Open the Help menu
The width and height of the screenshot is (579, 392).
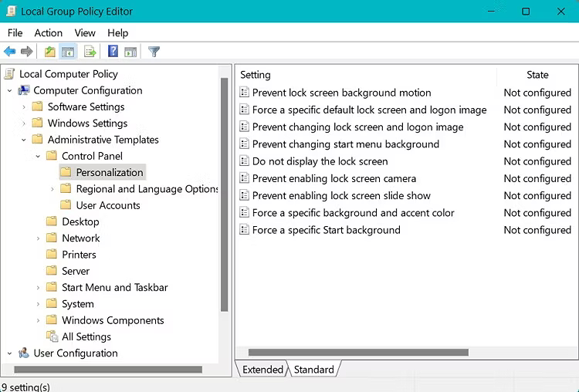(118, 33)
